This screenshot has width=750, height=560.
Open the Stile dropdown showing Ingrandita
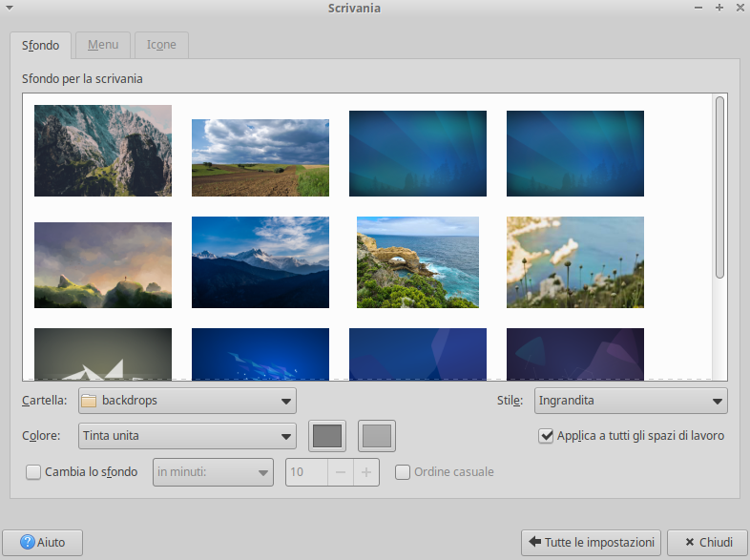click(x=631, y=401)
